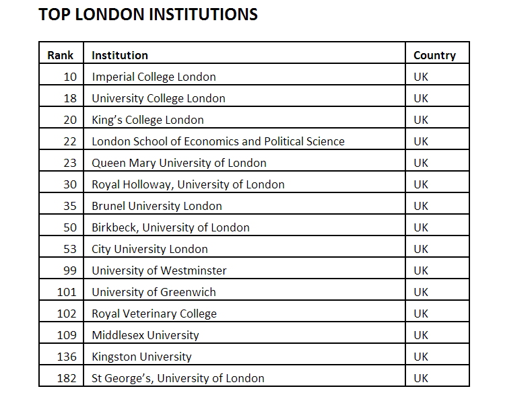532x399 pixels.
Task: Select City University London cell
Action: point(149,249)
